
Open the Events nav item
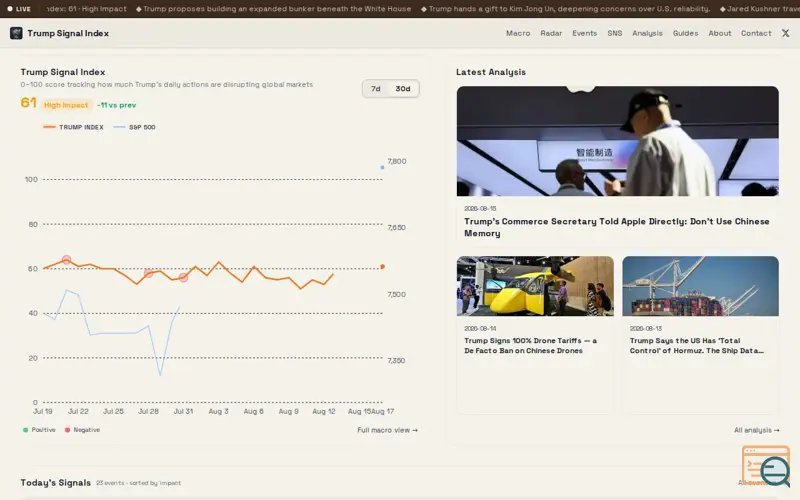pyautogui.click(x=584, y=33)
